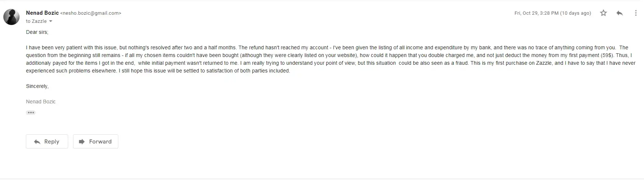Click the sender's profile avatar picture

click(11, 17)
